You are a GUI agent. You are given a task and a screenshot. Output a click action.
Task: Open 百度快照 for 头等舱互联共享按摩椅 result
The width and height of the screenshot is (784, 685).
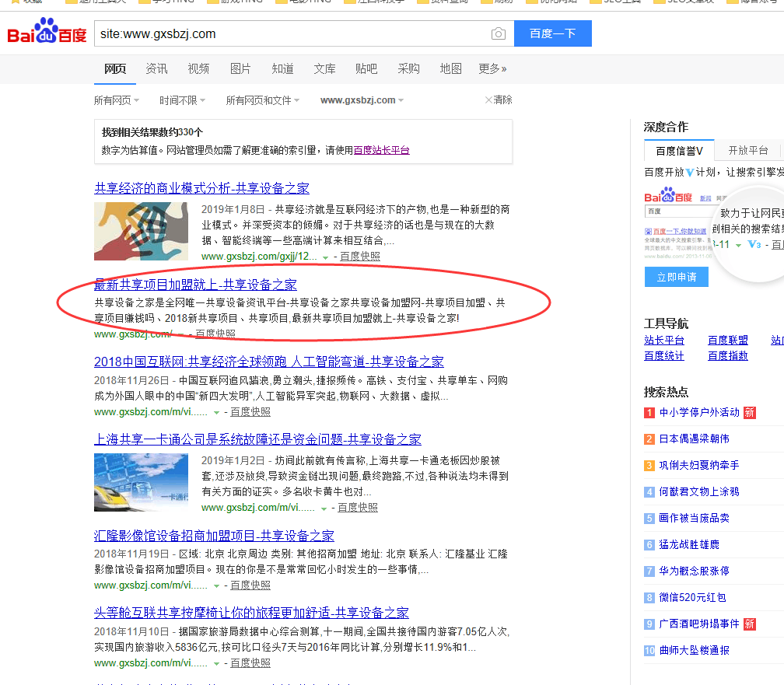250,663
